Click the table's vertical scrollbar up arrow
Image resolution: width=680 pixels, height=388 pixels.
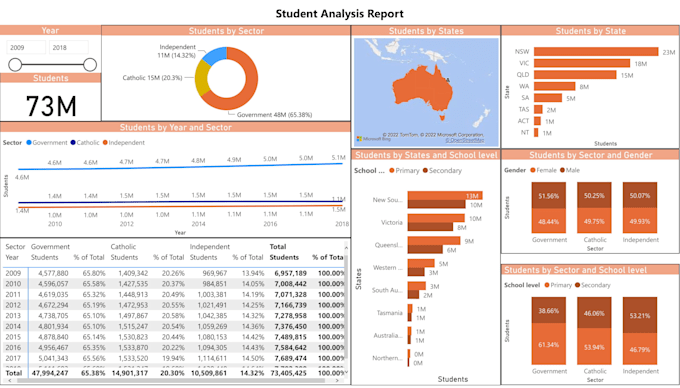pos(347,248)
